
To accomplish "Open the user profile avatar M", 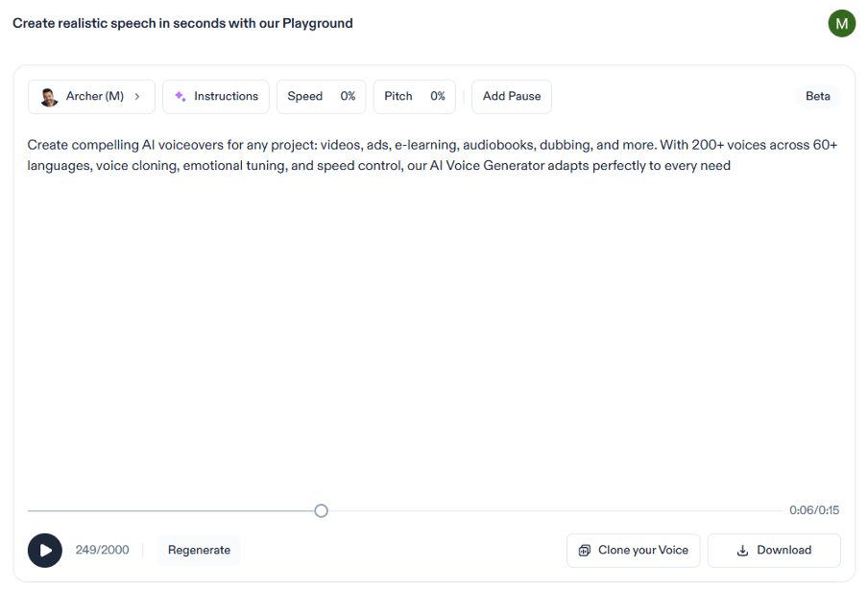I will click(841, 23).
